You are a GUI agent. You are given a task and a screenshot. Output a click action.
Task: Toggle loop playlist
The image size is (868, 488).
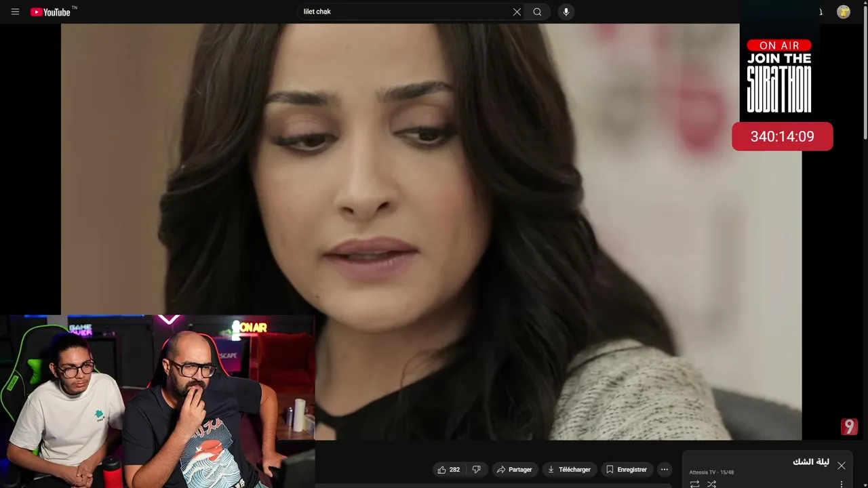tap(694, 484)
